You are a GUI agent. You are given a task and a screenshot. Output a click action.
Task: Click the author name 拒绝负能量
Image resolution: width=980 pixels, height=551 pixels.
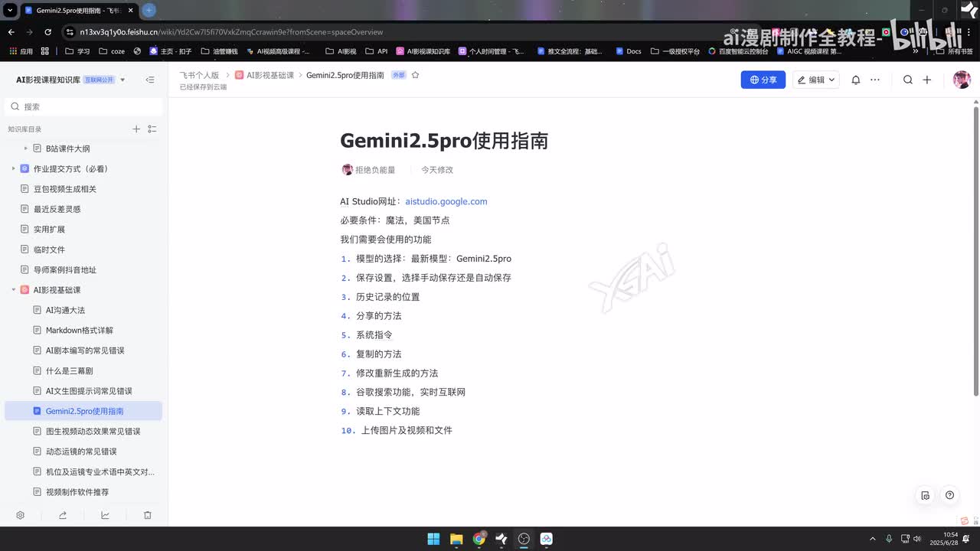[x=375, y=170]
